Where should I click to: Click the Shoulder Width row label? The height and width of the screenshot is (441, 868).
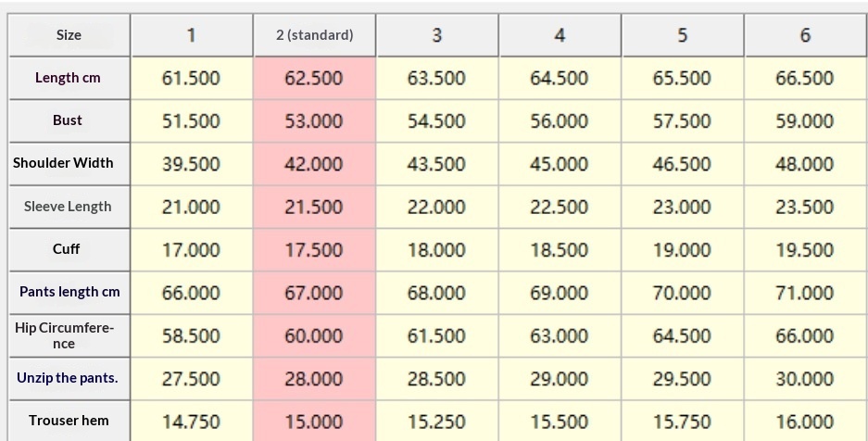coord(64,163)
